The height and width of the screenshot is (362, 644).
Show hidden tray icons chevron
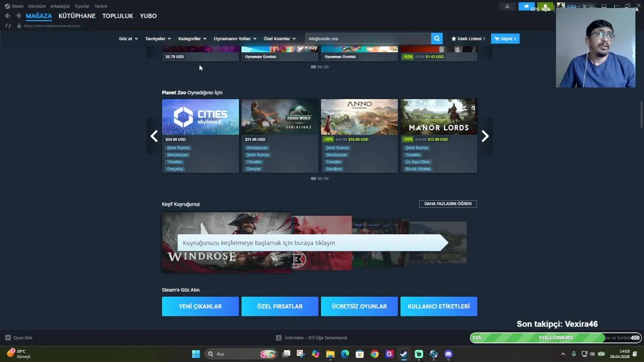pos(563,354)
